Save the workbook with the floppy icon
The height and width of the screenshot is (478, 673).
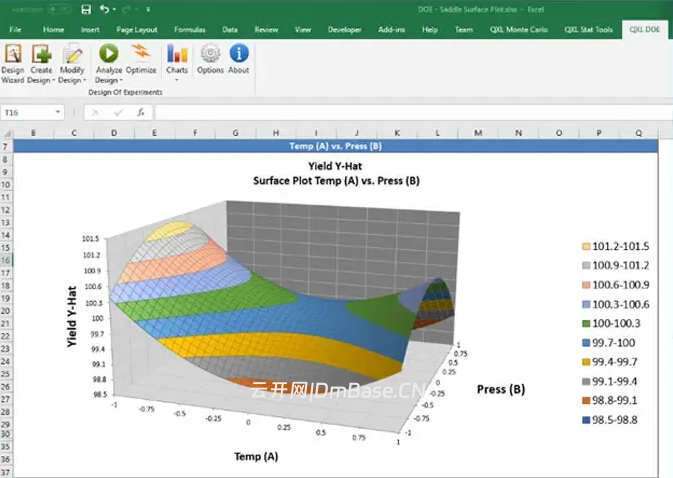coord(86,9)
